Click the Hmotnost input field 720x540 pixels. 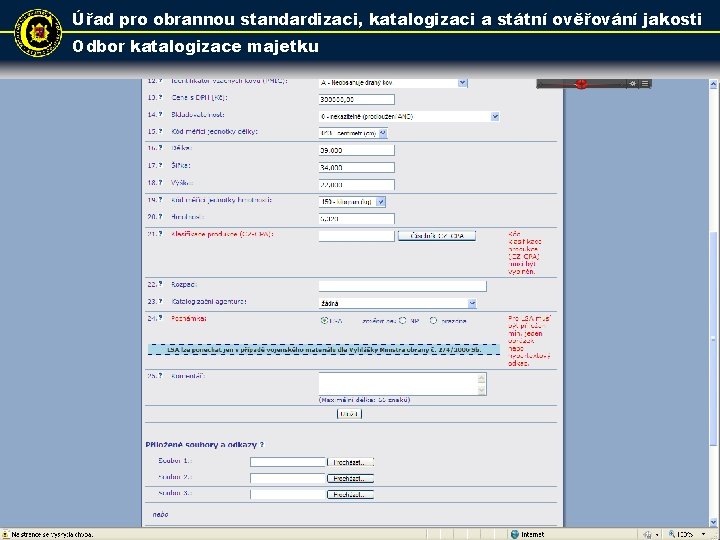pyautogui.click(x=357, y=219)
